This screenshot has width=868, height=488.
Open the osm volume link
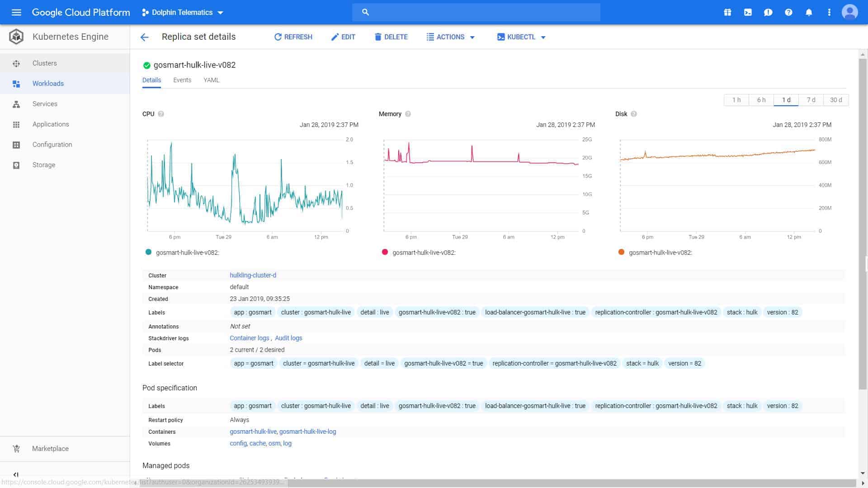pos(274,443)
